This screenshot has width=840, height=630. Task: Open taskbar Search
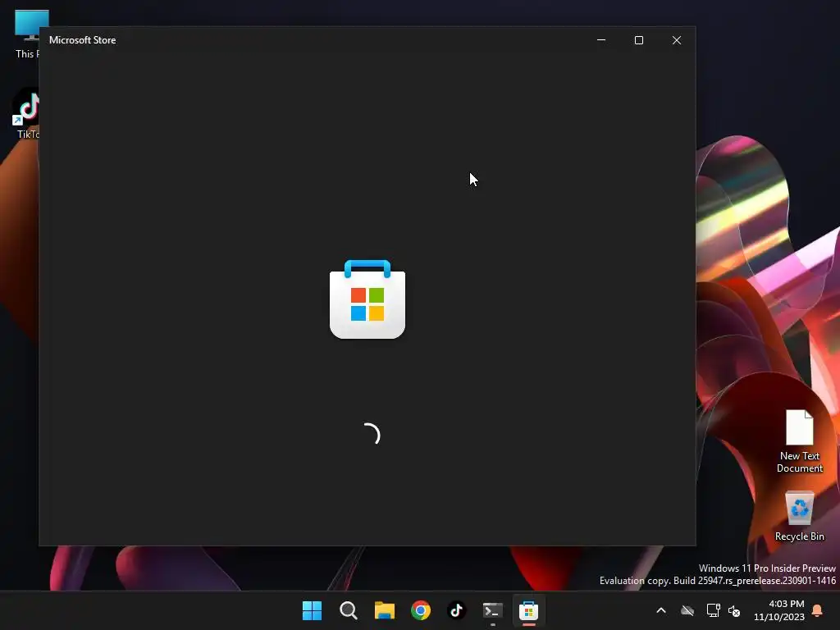(x=348, y=610)
